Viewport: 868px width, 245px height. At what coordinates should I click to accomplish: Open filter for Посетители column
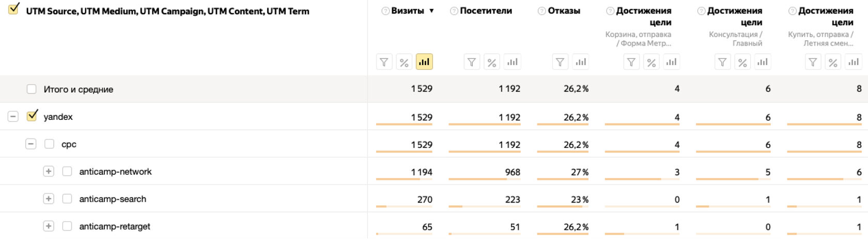[472, 62]
